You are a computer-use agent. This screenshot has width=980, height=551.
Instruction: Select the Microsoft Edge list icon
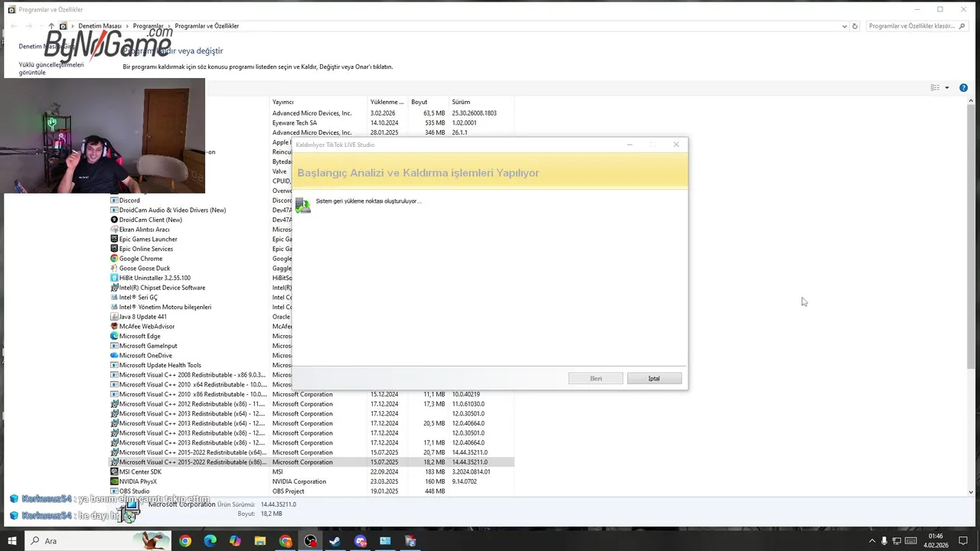coord(114,336)
